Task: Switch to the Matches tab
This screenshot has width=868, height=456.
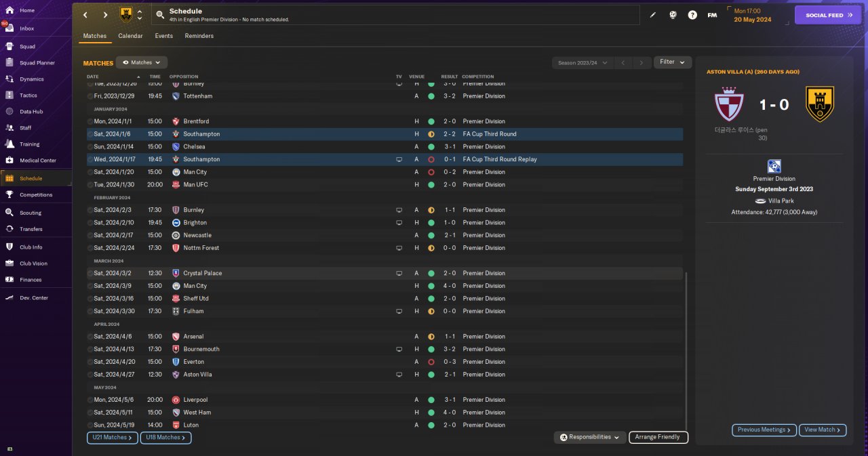Action: [95, 36]
